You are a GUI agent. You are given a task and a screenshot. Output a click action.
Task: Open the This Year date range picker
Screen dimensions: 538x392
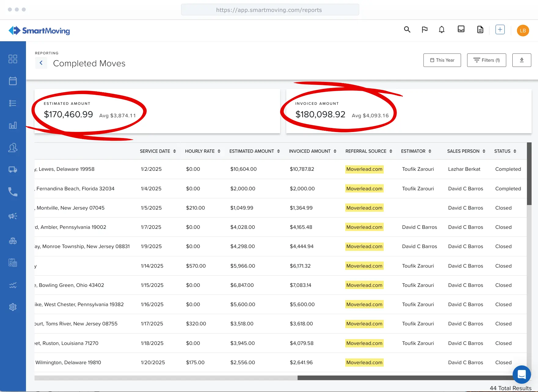tap(442, 60)
